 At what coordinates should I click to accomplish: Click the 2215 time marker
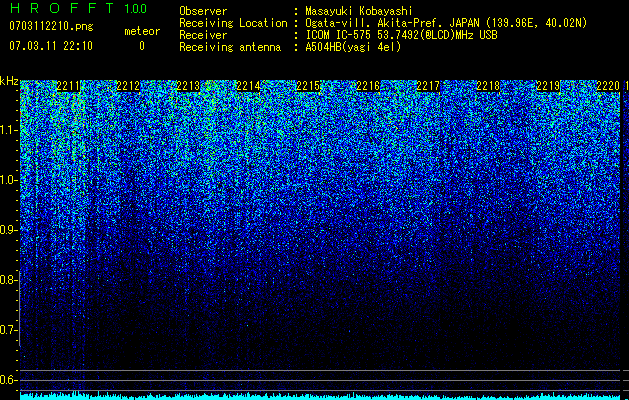[308, 86]
